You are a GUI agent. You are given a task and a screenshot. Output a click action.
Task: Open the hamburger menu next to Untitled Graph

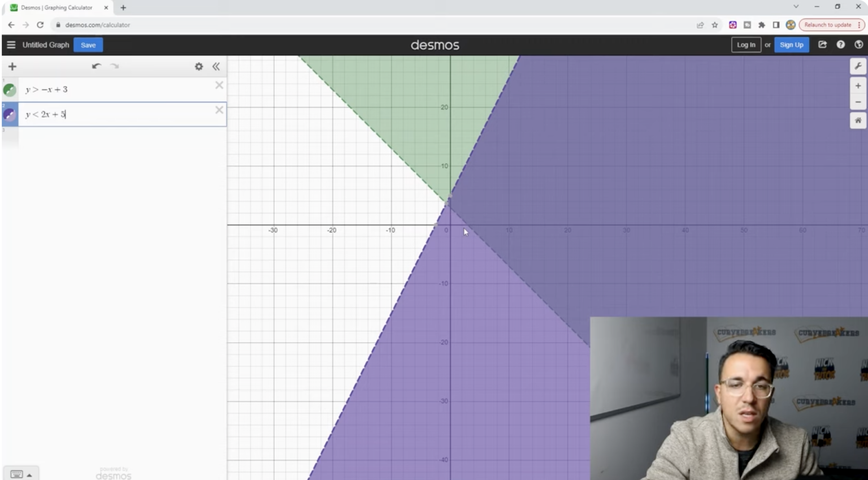pos(11,45)
